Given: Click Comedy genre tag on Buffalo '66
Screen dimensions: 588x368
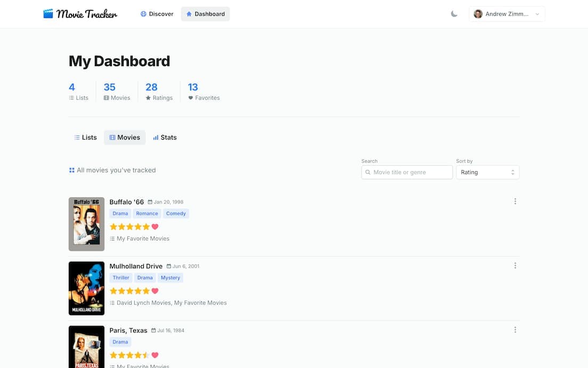Looking at the screenshot, I should coord(176,214).
